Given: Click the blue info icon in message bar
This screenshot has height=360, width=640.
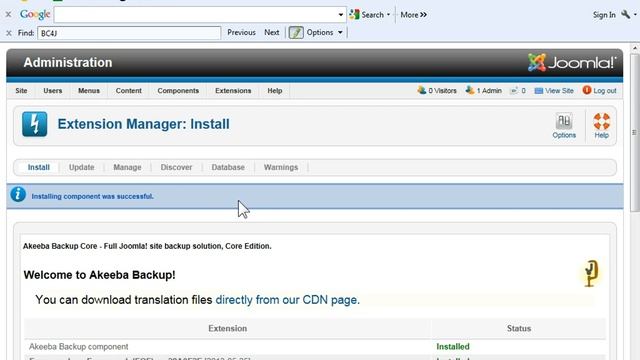Looking at the screenshot, I should 18,195.
